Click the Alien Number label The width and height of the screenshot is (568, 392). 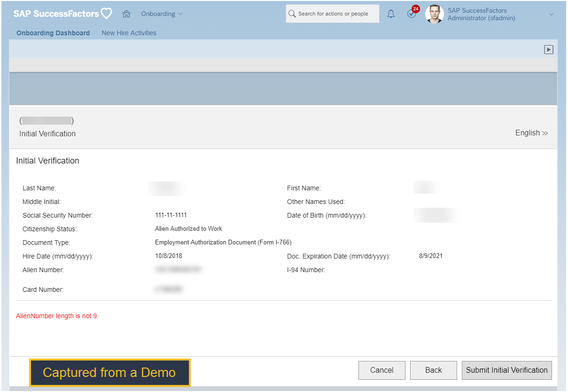point(43,270)
